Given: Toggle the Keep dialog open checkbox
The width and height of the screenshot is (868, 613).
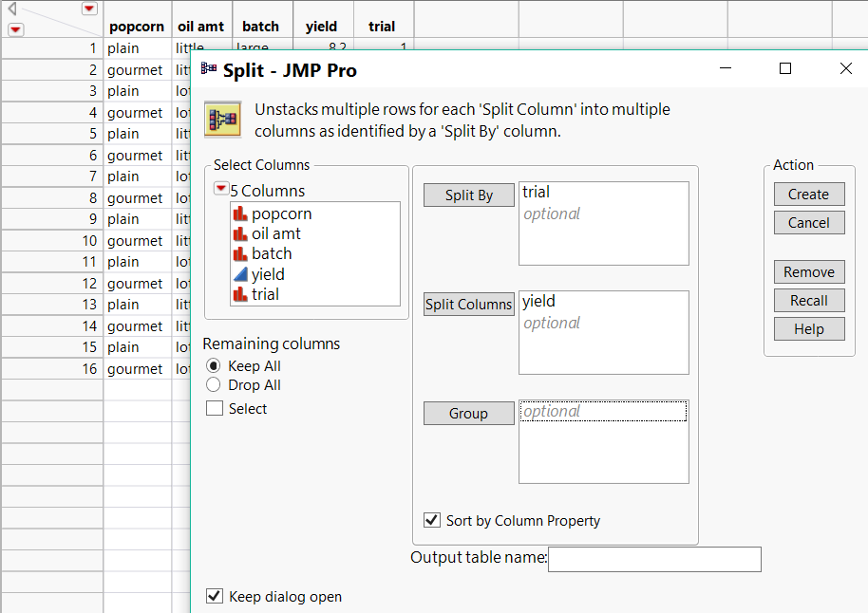Looking at the screenshot, I should click(x=215, y=596).
